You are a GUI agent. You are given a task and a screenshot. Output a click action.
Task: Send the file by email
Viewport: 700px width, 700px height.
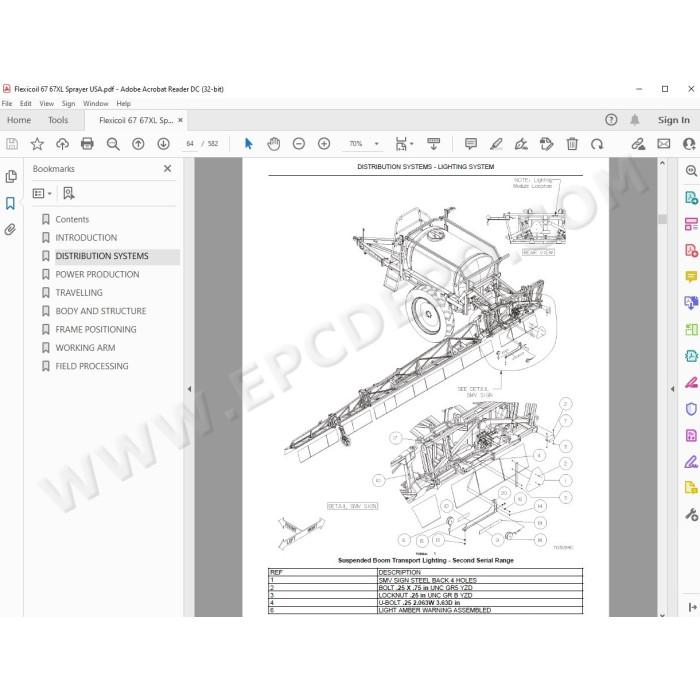[x=664, y=144]
